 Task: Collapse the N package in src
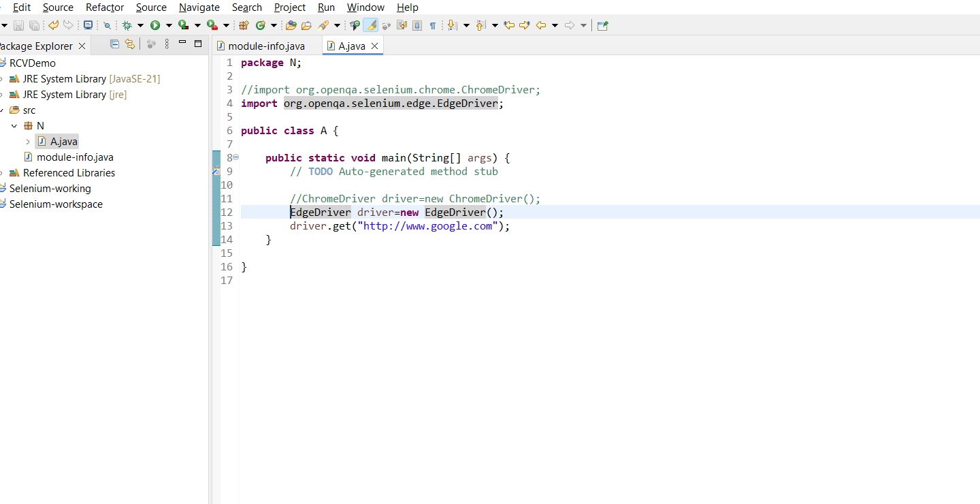14,125
